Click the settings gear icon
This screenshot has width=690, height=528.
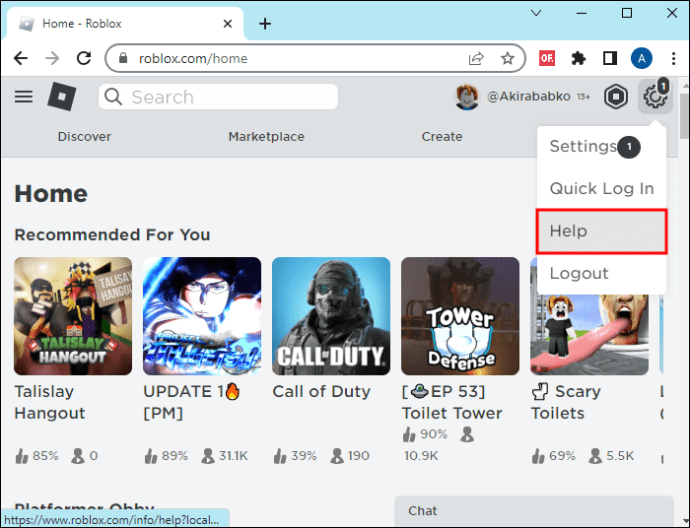tap(655, 96)
